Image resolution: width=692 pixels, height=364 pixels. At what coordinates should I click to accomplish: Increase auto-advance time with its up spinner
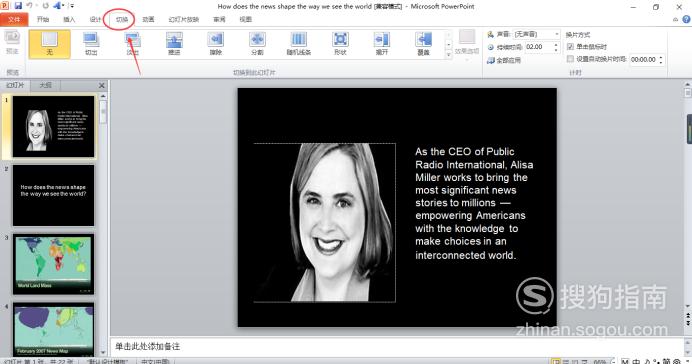tap(661, 57)
